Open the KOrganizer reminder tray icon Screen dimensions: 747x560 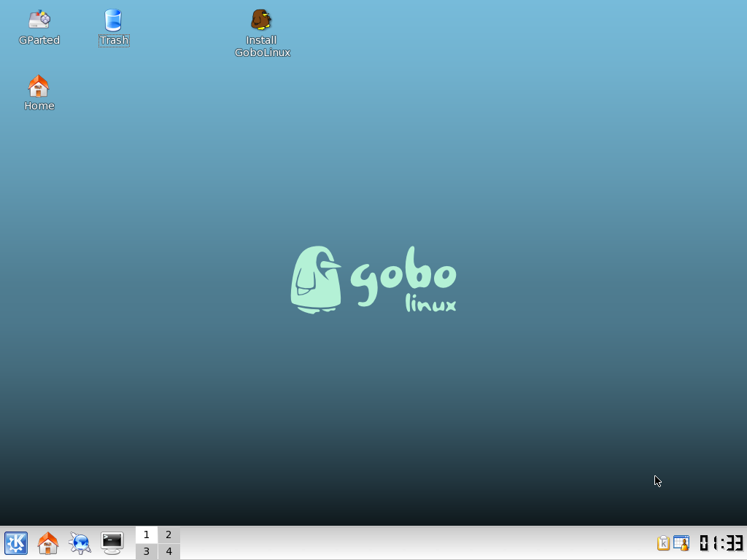coord(681,542)
